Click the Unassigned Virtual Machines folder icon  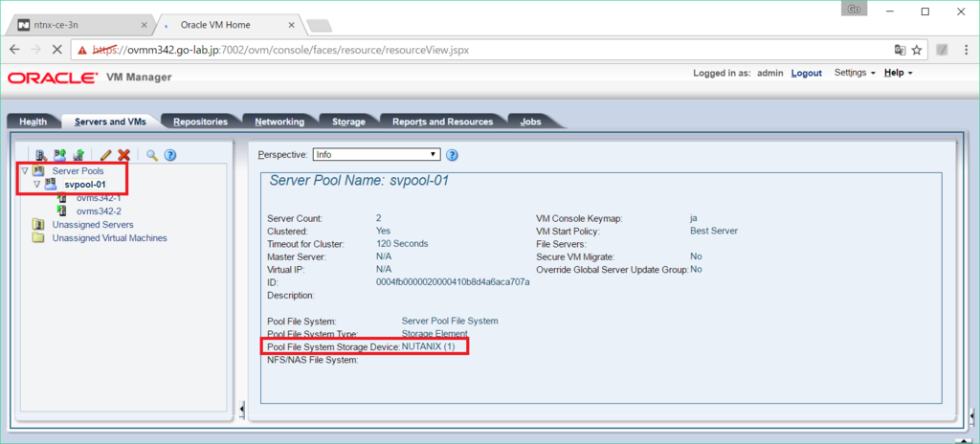(x=38, y=237)
